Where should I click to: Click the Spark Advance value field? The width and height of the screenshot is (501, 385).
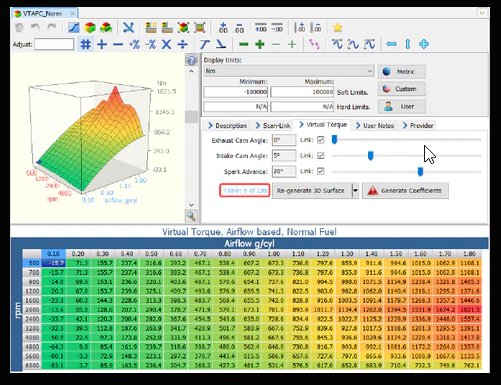[x=284, y=171]
